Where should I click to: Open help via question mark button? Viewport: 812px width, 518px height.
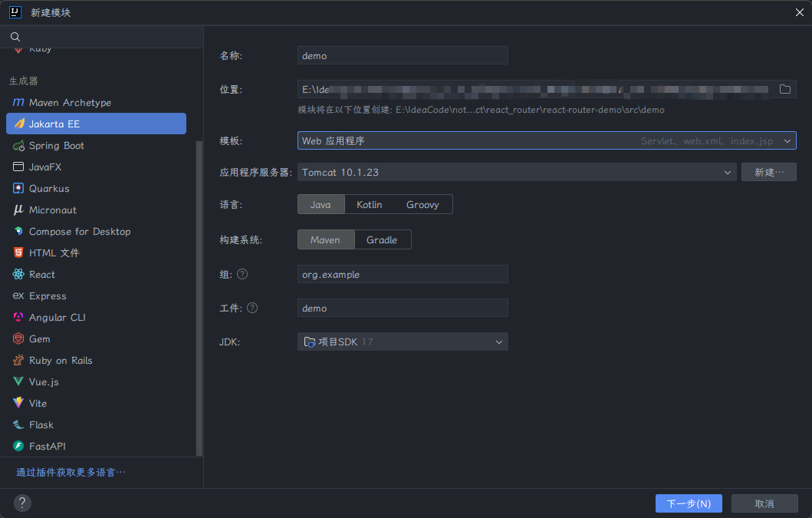pyautogui.click(x=22, y=503)
